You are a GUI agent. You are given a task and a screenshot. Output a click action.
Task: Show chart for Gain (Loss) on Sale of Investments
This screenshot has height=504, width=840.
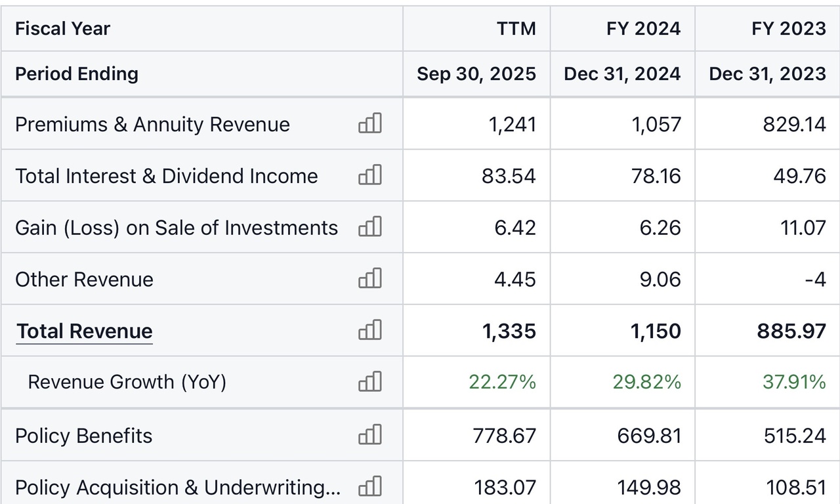(x=370, y=227)
